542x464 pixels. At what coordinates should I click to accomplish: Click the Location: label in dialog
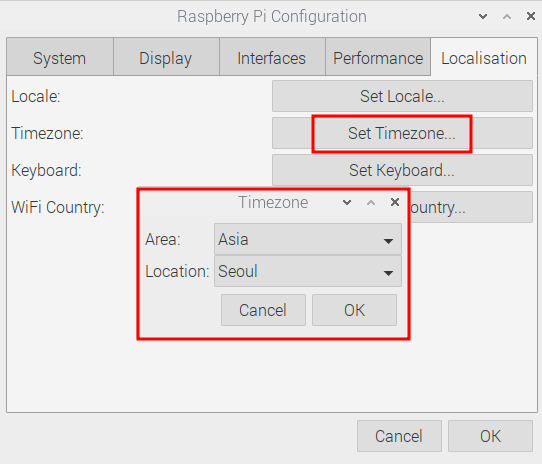[x=177, y=271]
